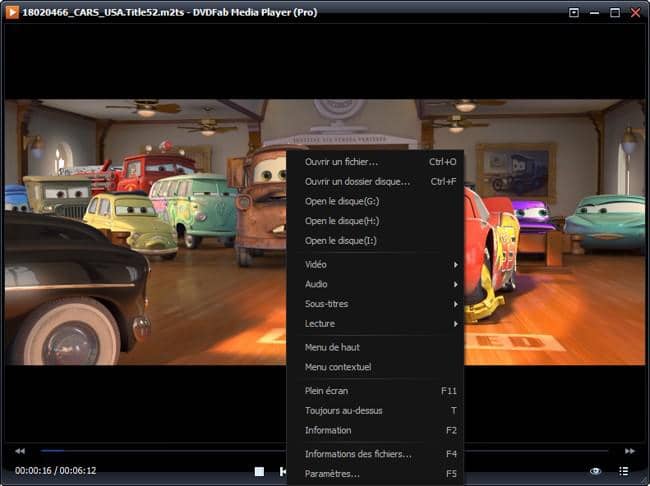Toggle "Plein écran" fullscreen option
650x486 pixels.
point(375,391)
